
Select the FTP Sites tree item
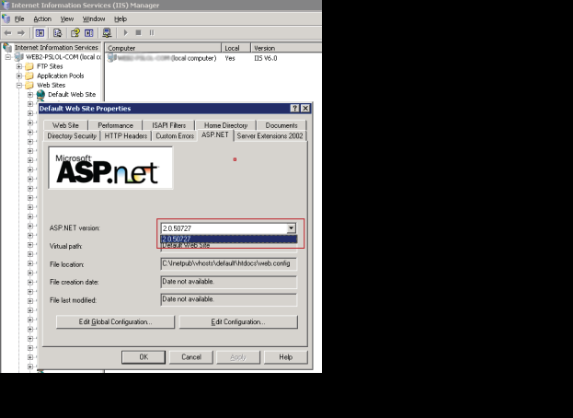(50, 66)
